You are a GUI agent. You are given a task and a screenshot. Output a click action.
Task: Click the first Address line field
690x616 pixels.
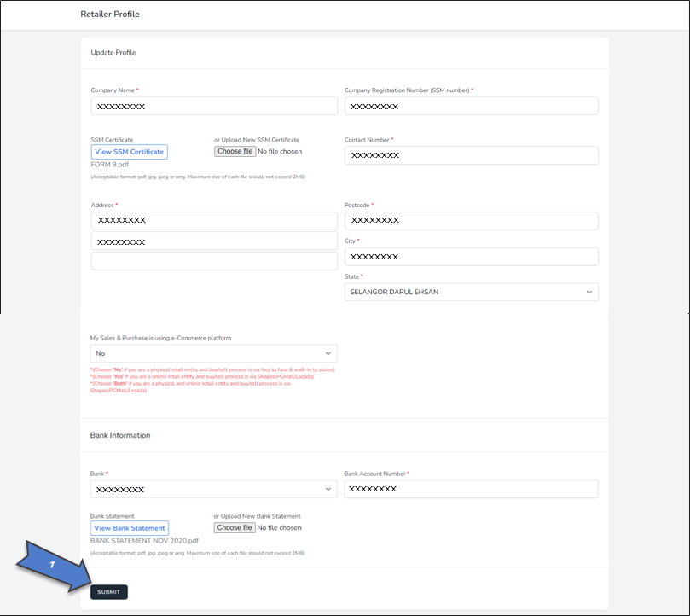214,221
